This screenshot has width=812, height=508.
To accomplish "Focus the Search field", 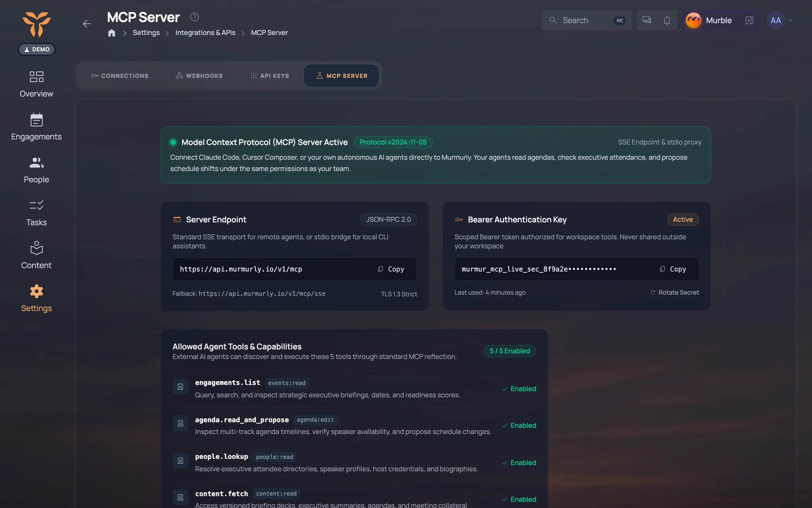I will (586, 20).
